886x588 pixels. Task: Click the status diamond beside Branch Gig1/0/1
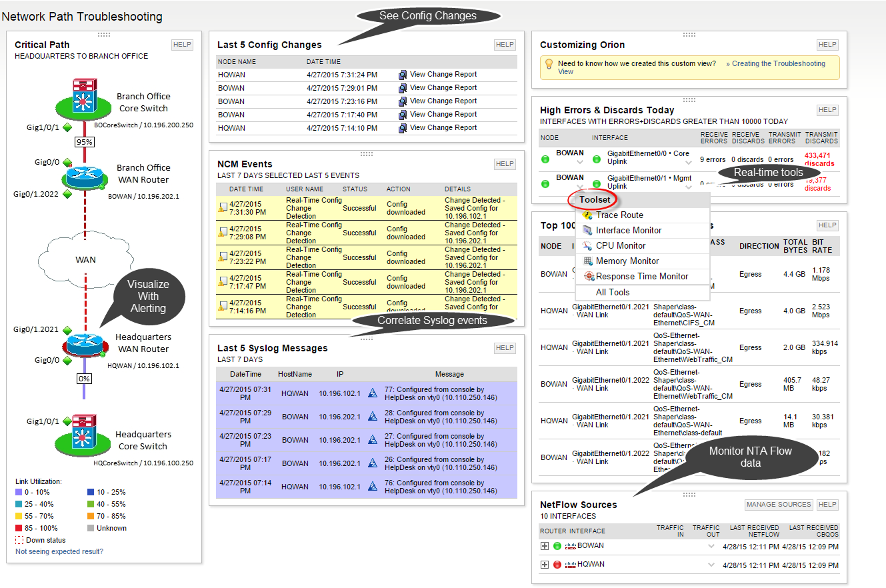tap(67, 127)
